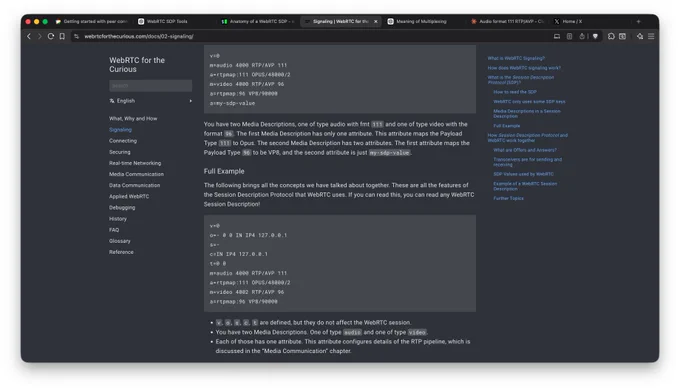Go back to the previous page
The width and height of the screenshot is (680, 390).
pyautogui.click(x=29, y=36)
